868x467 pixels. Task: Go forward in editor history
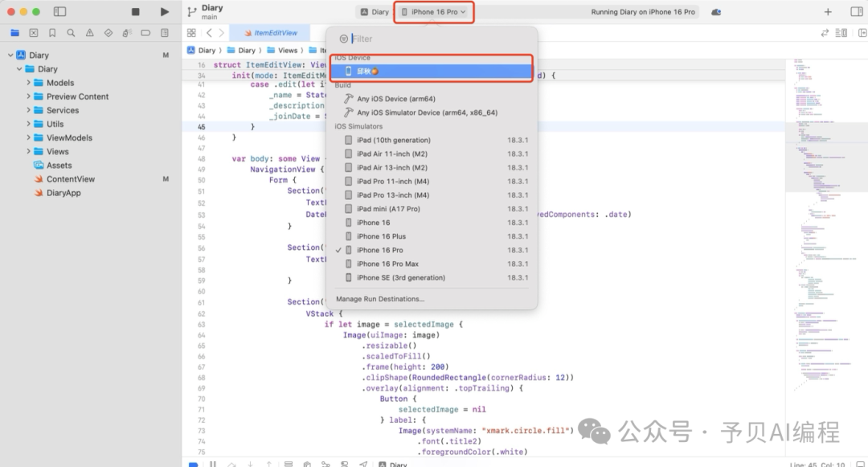coord(222,33)
